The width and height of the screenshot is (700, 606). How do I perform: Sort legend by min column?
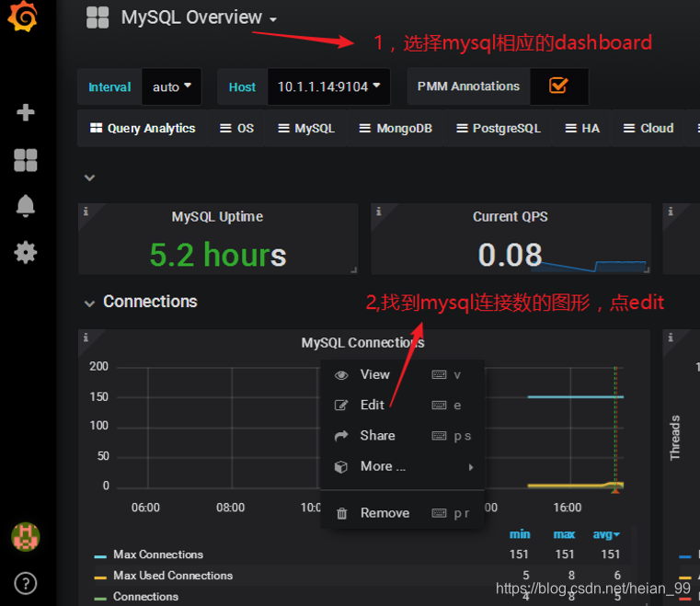(x=520, y=534)
